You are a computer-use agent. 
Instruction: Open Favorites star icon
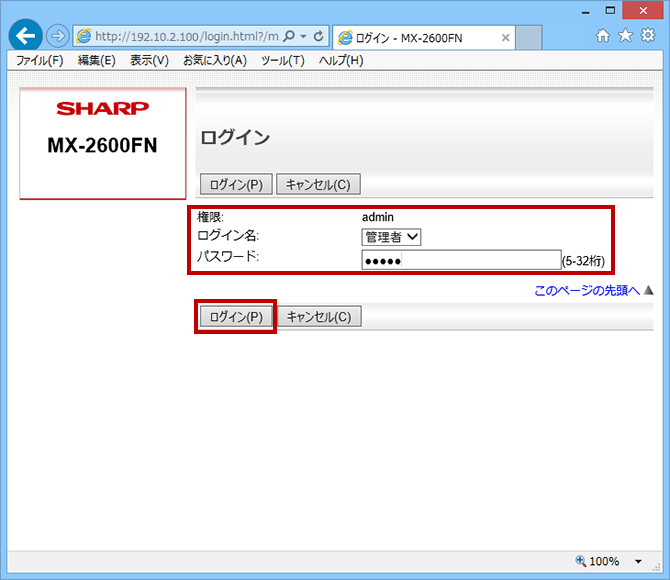[625, 36]
